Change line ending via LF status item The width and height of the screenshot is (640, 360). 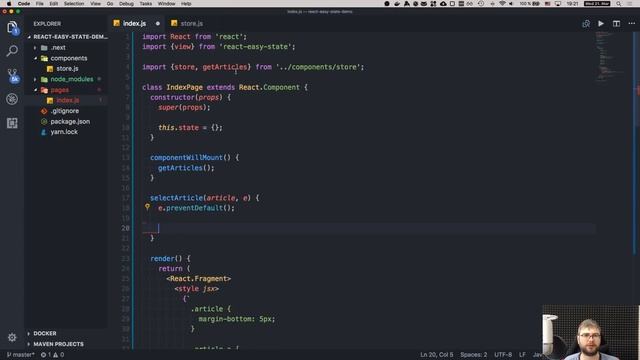click(x=522, y=355)
